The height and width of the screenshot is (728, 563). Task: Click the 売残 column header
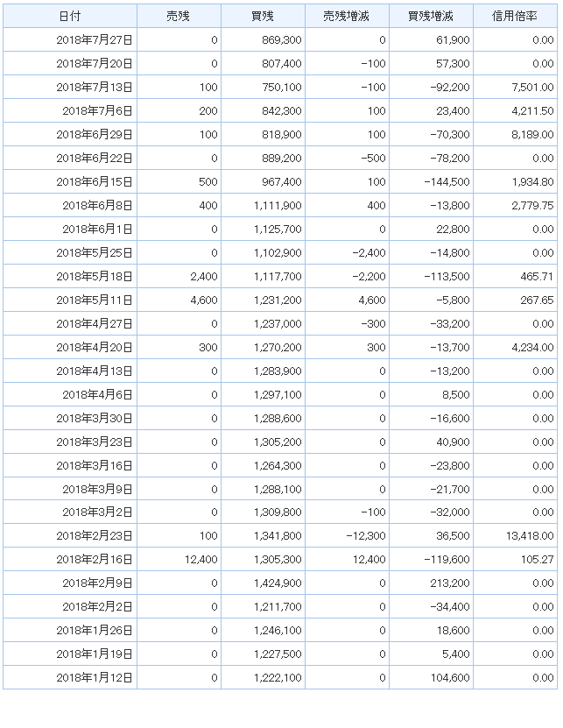coord(179,17)
